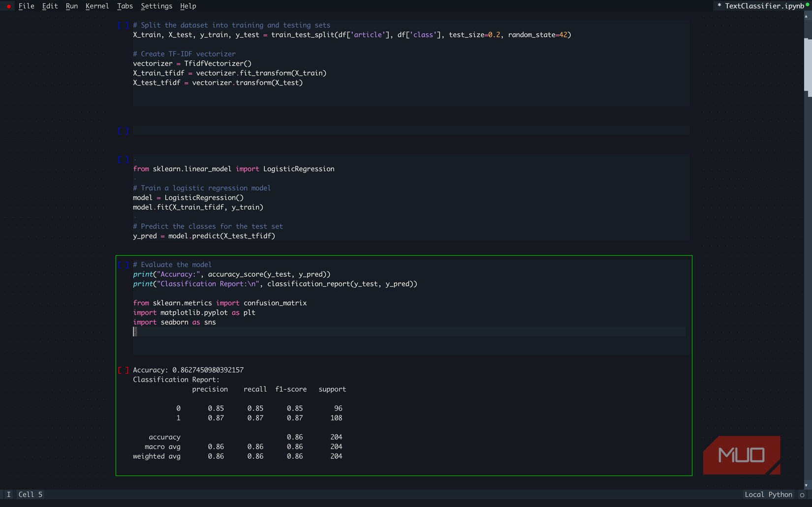This screenshot has height=507, width=812.
Task: Click the scrollbar down arrow
Action: pyautogui.click(x=806, y=485)
